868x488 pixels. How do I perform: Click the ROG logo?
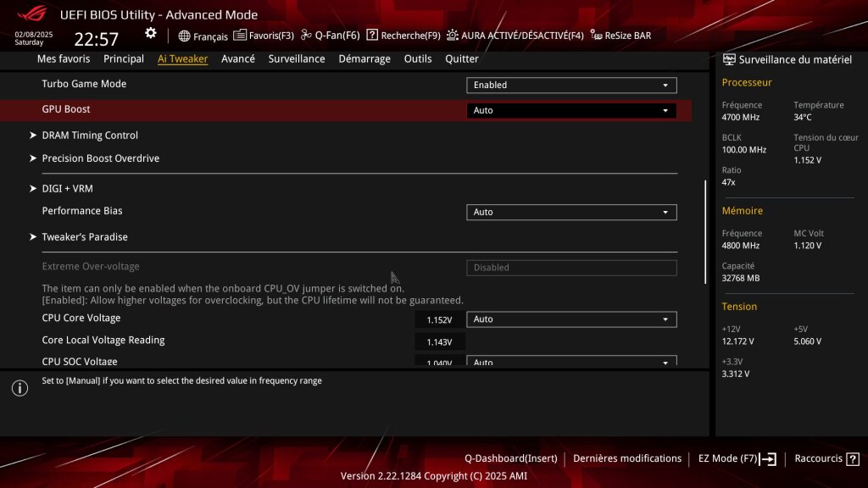(32, 14)
